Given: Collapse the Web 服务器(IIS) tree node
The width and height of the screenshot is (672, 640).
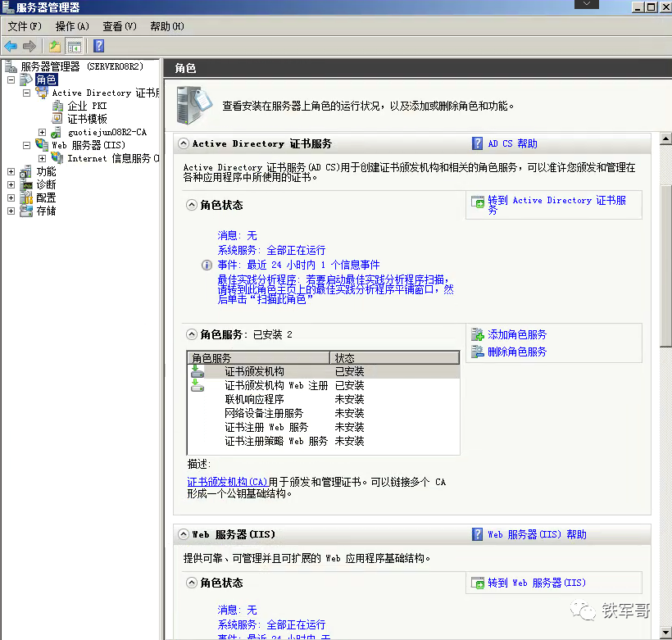Looking at the screenshot, I should point(26,145).
